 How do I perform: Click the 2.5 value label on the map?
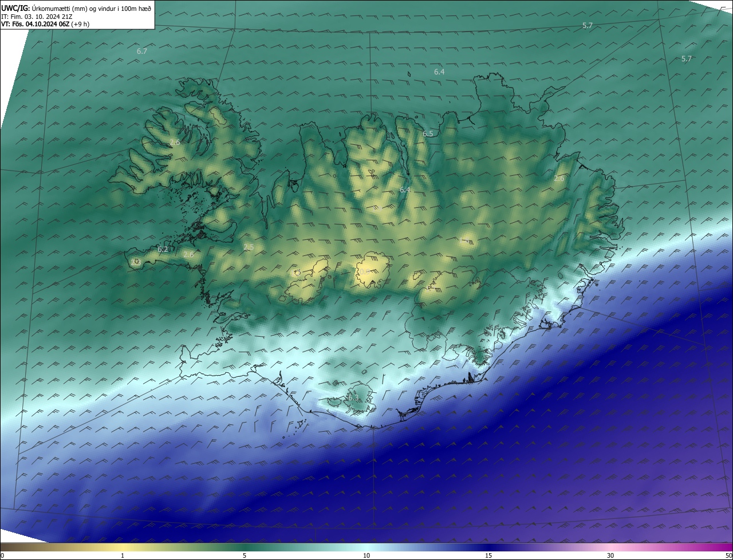tap(249, 247)
